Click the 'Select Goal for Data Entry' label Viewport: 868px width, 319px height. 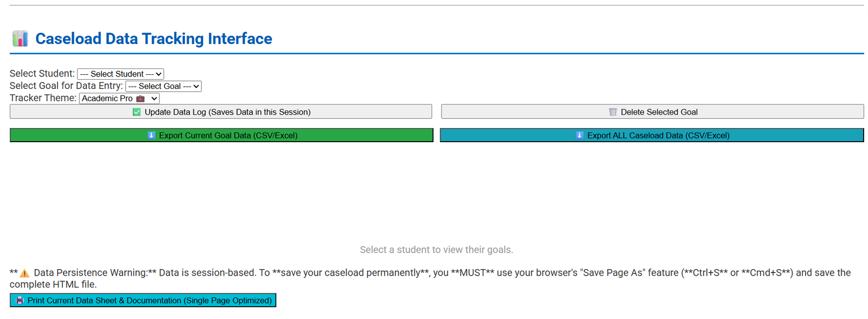pos(66,86)
